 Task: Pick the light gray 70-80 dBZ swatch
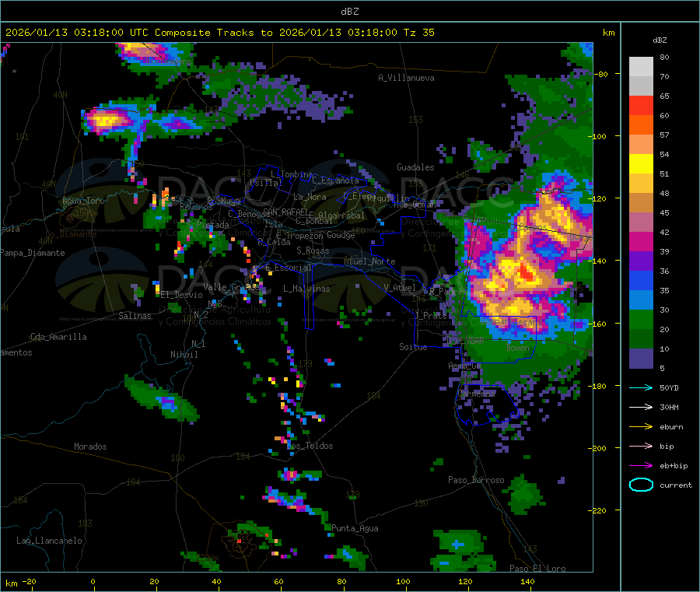coord(641,67)
